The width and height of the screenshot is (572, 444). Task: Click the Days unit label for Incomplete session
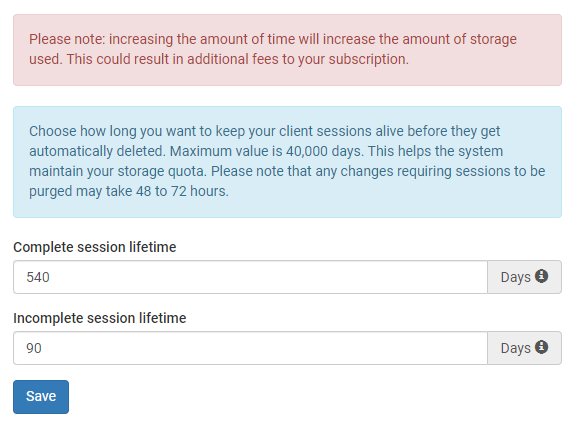pos(515,348)
